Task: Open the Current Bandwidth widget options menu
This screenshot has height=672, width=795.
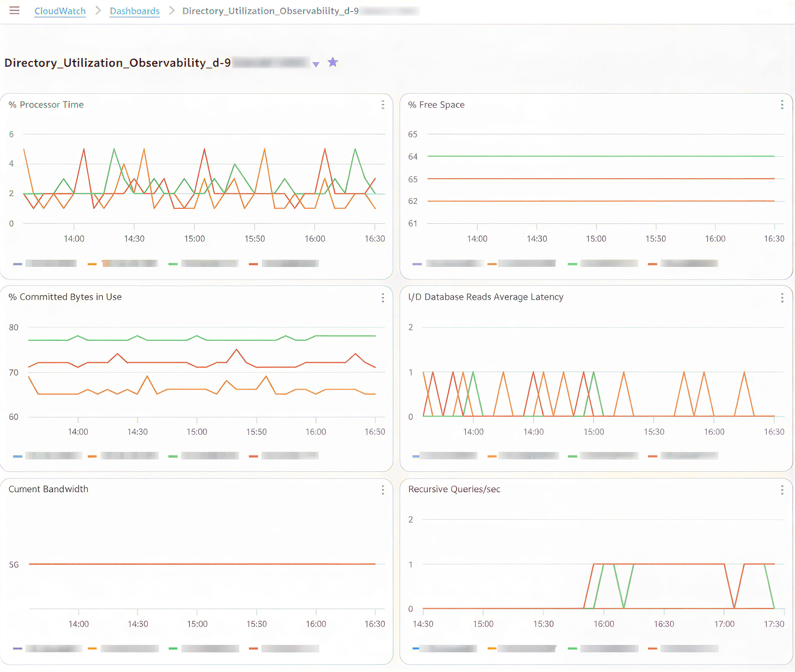Action: tap(383, 490)
